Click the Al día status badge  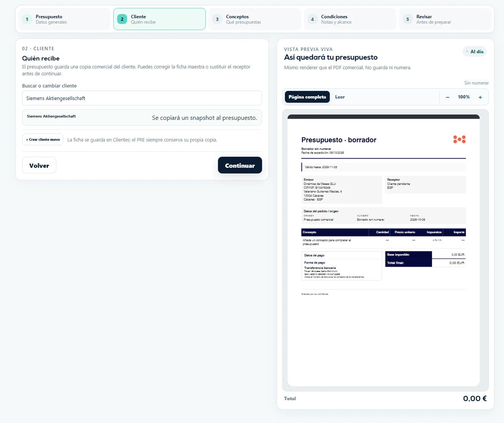[475, 52]
